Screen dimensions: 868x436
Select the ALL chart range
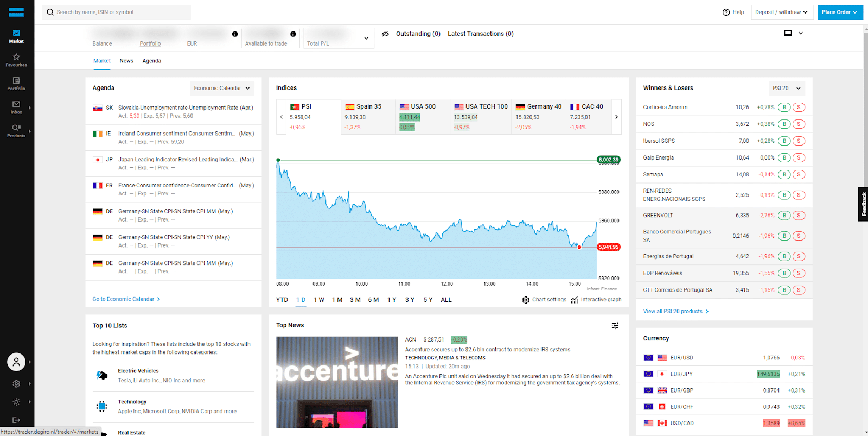tap(446, 300)
